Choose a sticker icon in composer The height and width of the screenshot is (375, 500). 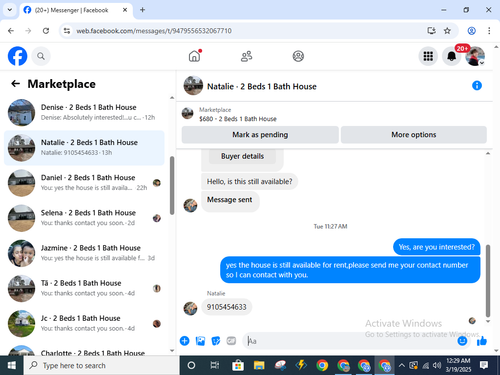pos(216,341)
